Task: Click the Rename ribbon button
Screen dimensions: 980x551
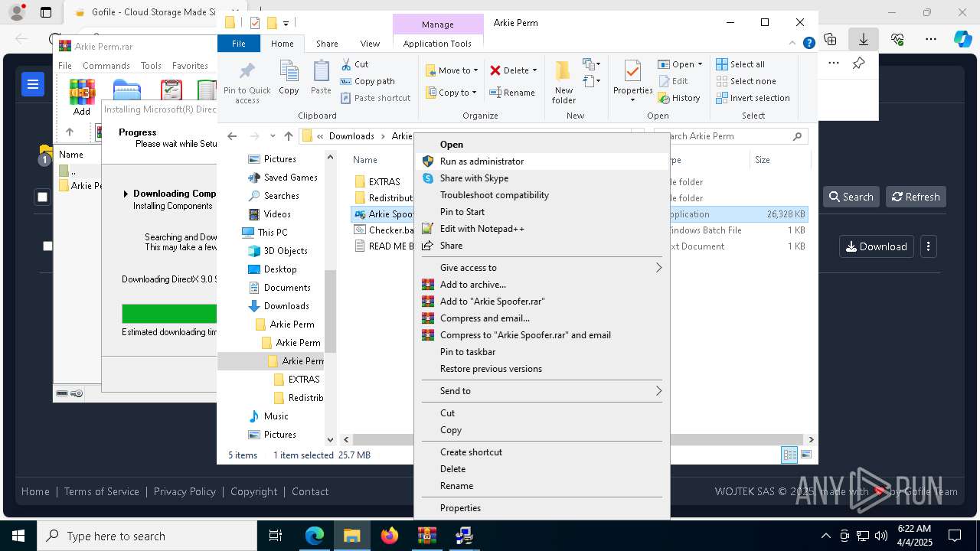Action: [512, 93]
